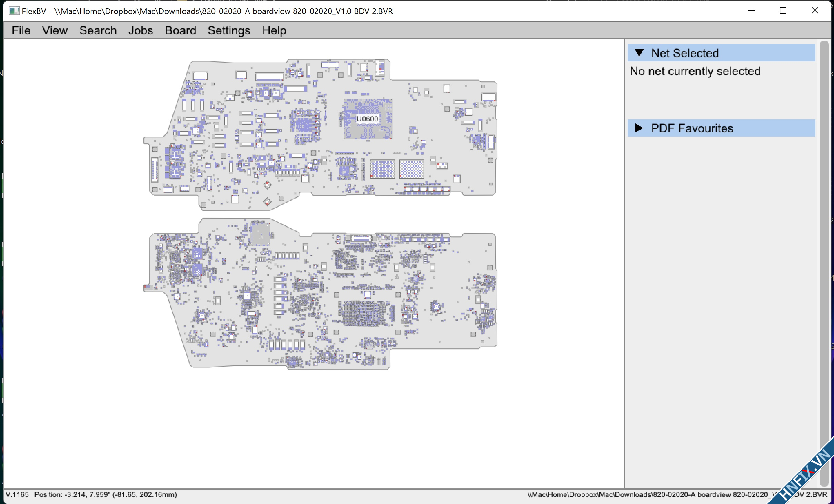Screen dimensions: 834x504
Task: Maximize the FlexBV window
Action: coord(783,11)
